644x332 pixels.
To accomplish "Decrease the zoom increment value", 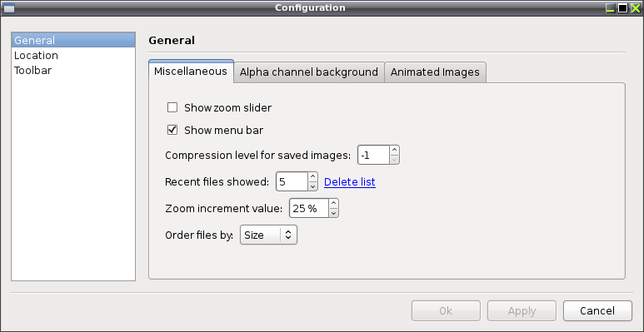I will pyautogui.click(x=333, y=213).
